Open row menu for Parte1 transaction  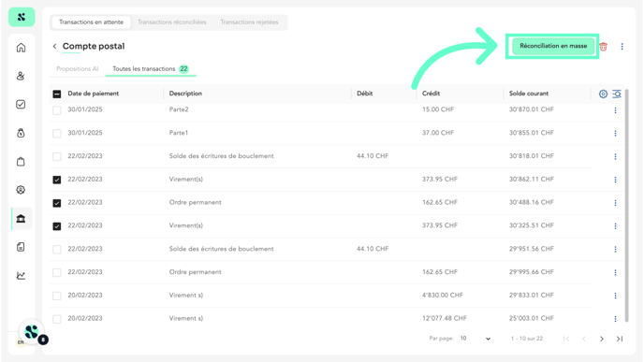615,133
